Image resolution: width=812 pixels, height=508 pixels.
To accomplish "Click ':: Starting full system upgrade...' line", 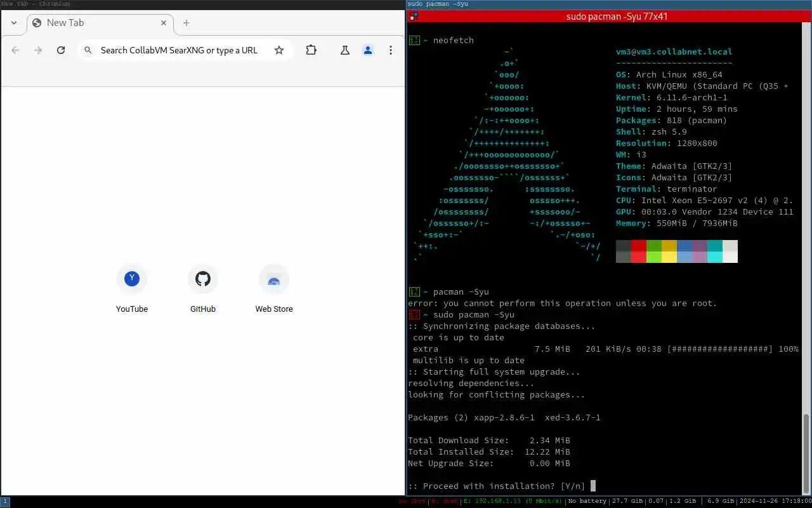I will coord(494,372).
